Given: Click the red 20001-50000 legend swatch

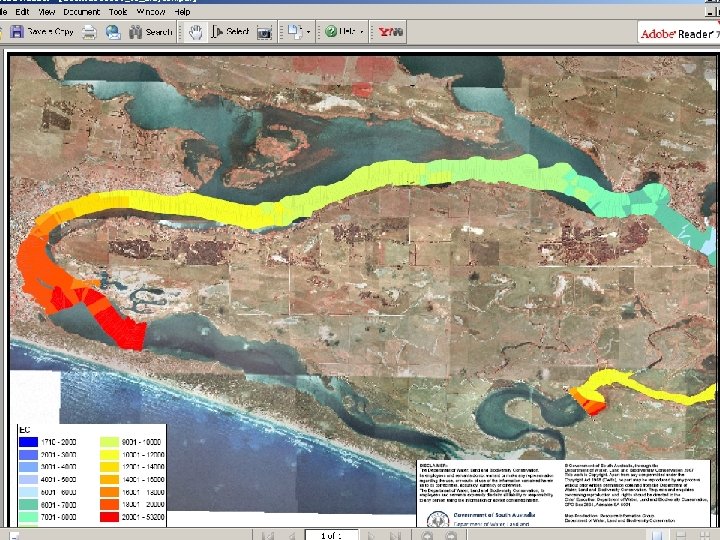Looking at the screenshot, I should click(x=109, y=517).
